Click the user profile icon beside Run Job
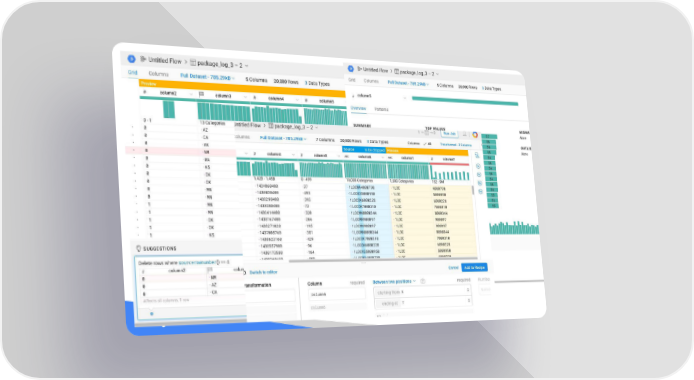This screenshot has height=380, width=694. (465, 134)
